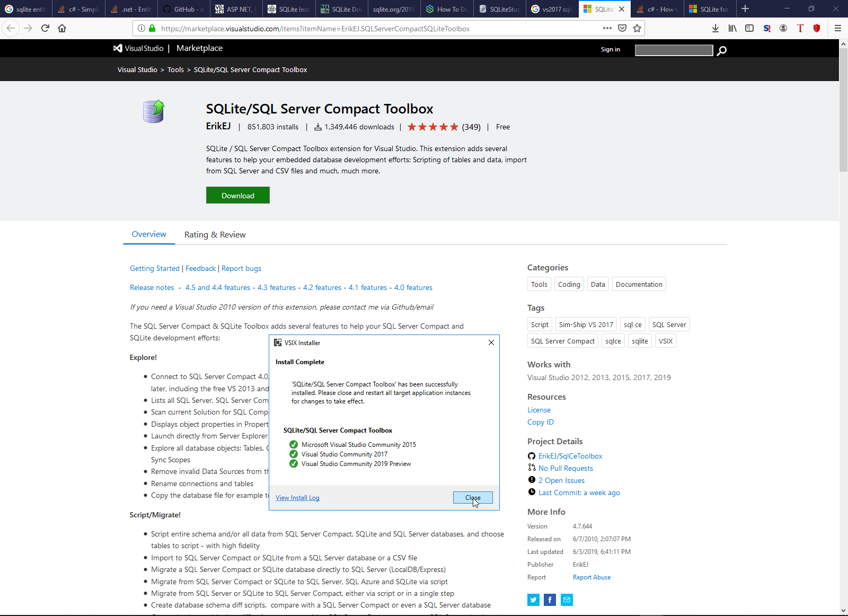This screenshot has height=616, width=848.
Task: Open the Overview tab
Action: (x=149, y=234)
